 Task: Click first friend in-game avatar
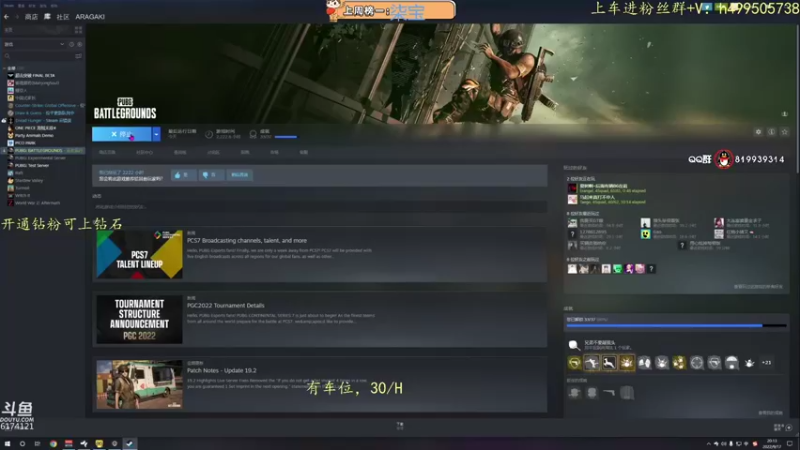(x=572, y=189)
